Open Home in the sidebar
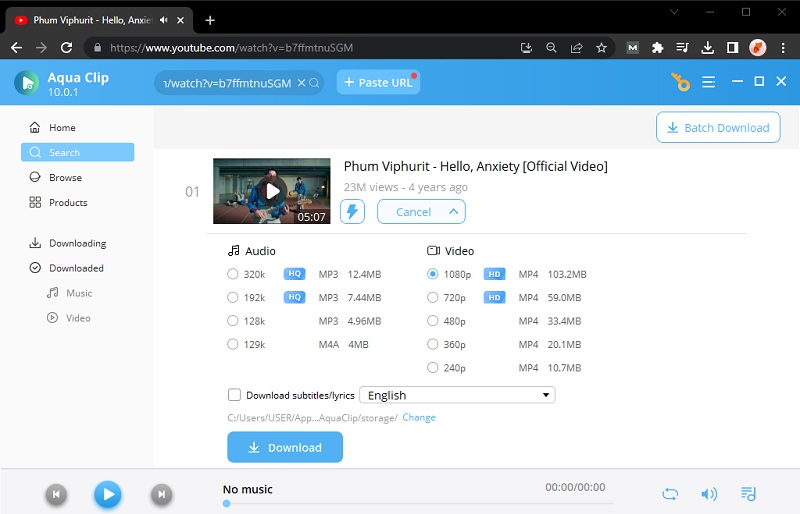This screenshot has height=514, width=800. pyautogui.click(x=78, y=127)
